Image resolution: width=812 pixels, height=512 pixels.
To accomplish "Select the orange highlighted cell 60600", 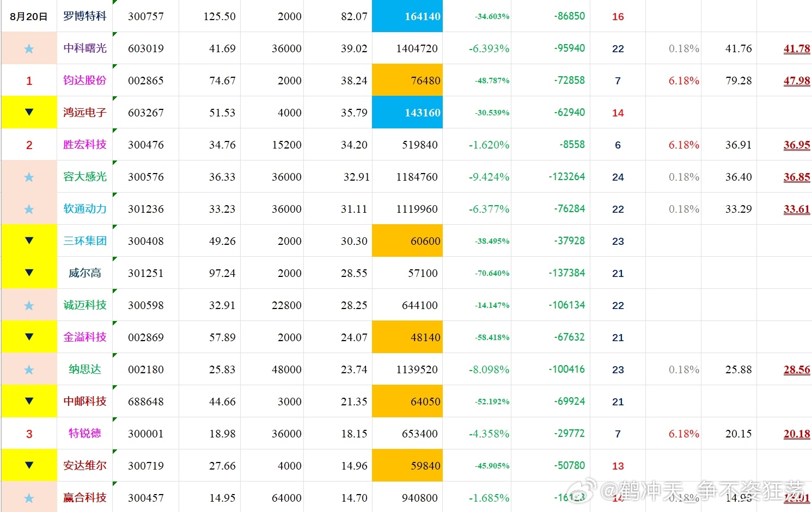I will tap(407, 241).
